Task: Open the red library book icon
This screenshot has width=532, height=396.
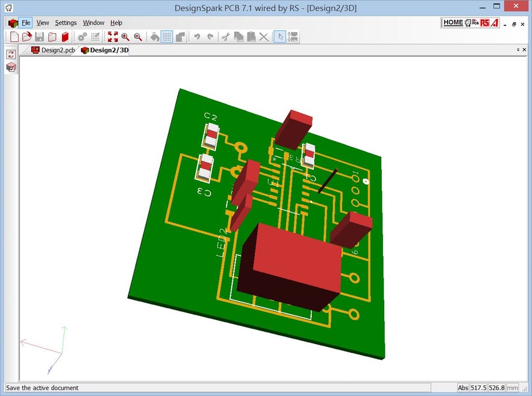Action: [65, 37]
